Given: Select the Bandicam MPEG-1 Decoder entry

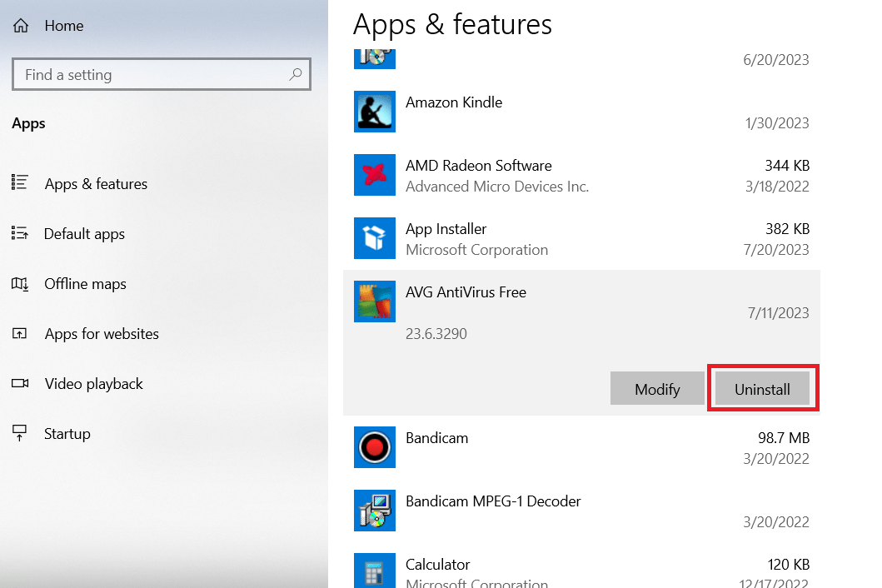Looking at the screenshot, I should 581,511.
